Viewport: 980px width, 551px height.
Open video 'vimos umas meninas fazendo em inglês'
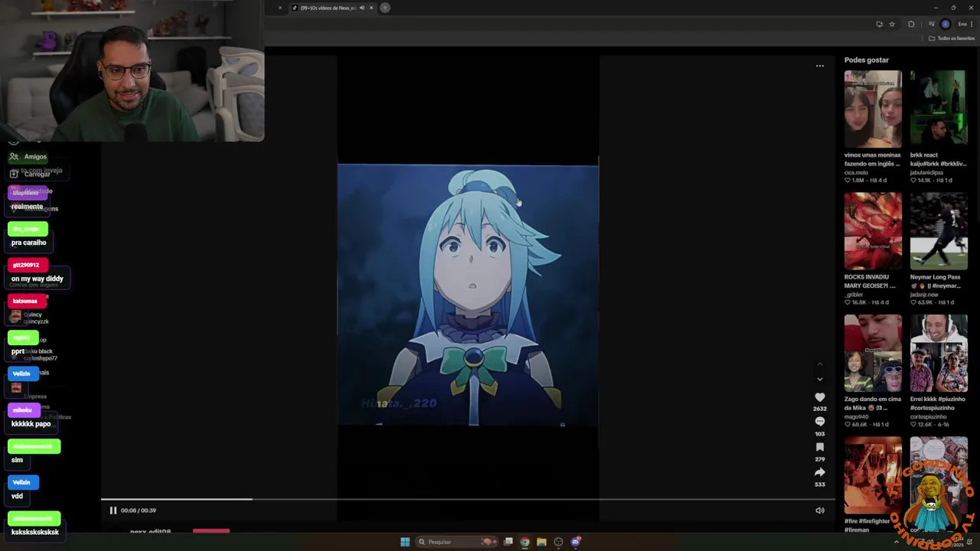[873, 109]
